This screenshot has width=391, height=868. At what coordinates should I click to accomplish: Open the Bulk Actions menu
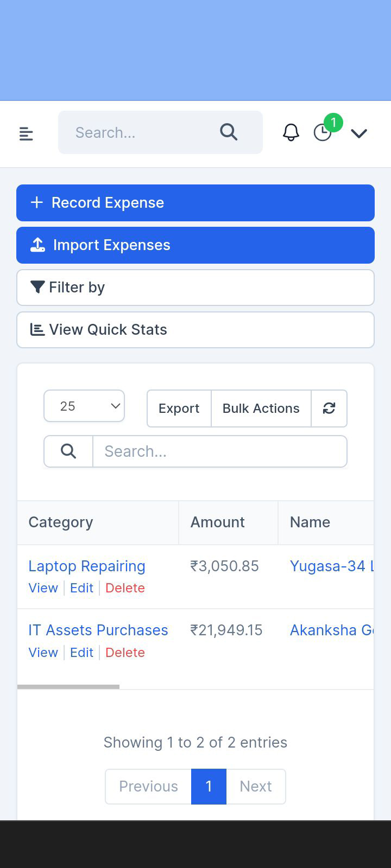click(261, 409)
